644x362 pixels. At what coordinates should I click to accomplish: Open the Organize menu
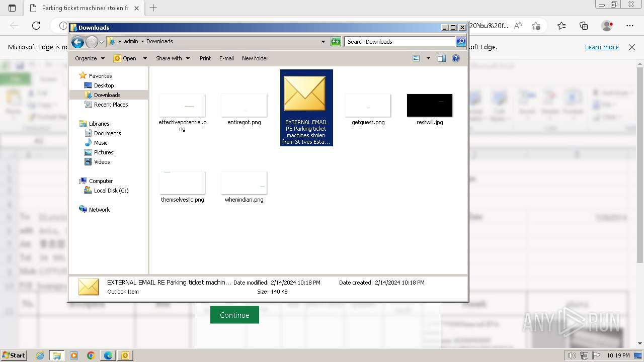coord(90,58)
